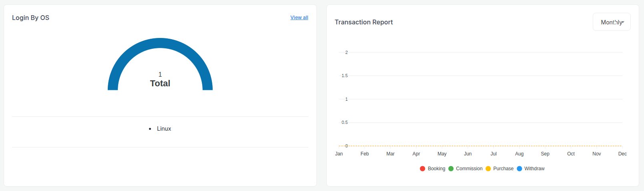The image size is (644, 191).
Task: Click the bullet beside Linux
Action: [x=150, y=129]
